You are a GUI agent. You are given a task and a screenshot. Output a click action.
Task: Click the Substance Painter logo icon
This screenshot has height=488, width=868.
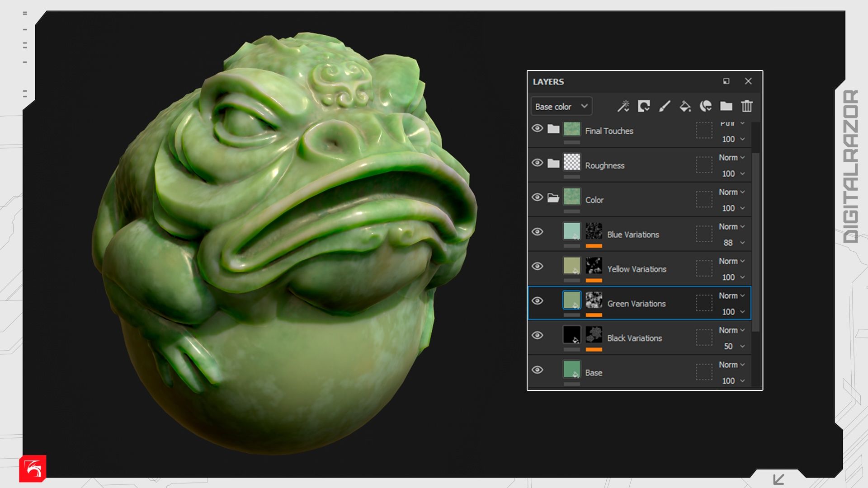click(33, 469)
